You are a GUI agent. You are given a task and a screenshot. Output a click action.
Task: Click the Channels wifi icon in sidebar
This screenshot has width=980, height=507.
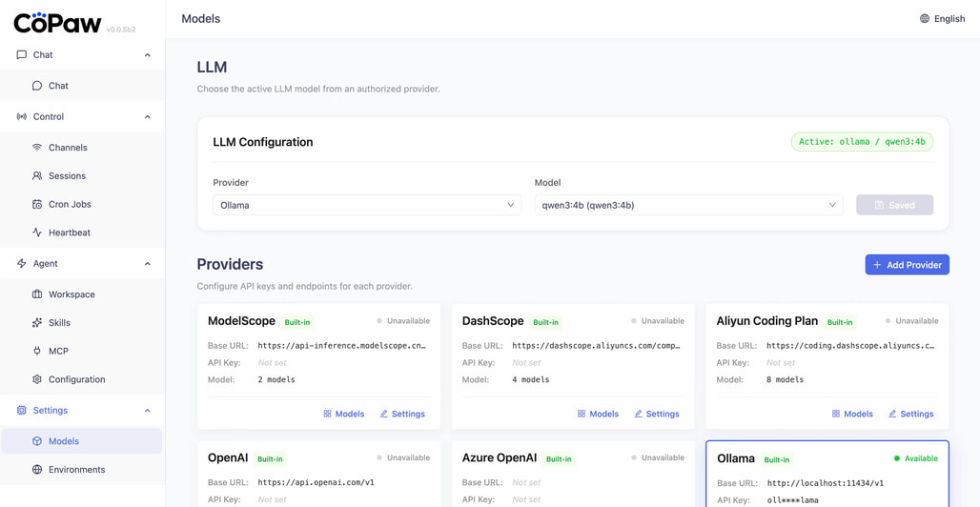point(37,148)
